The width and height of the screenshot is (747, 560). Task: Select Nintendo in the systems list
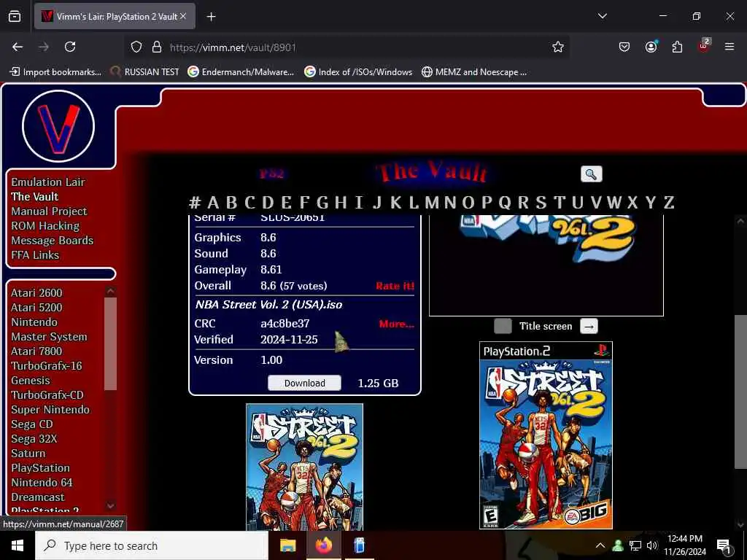coord(34,322)
